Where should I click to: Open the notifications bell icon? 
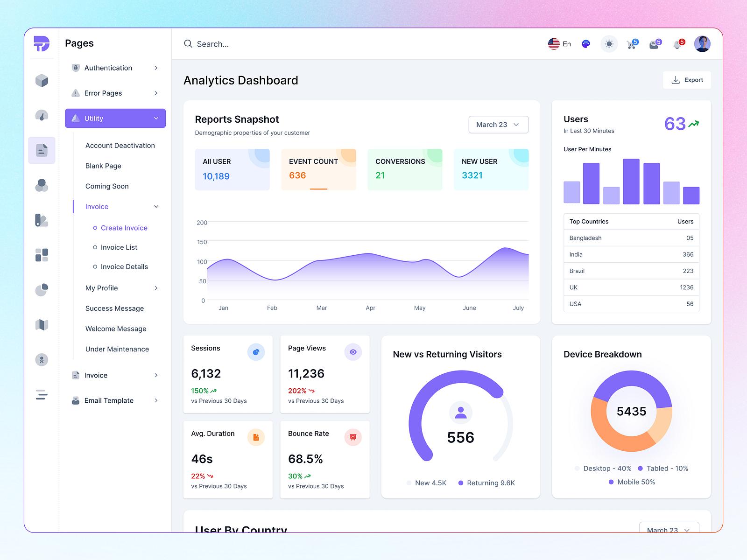click(677, 44)
